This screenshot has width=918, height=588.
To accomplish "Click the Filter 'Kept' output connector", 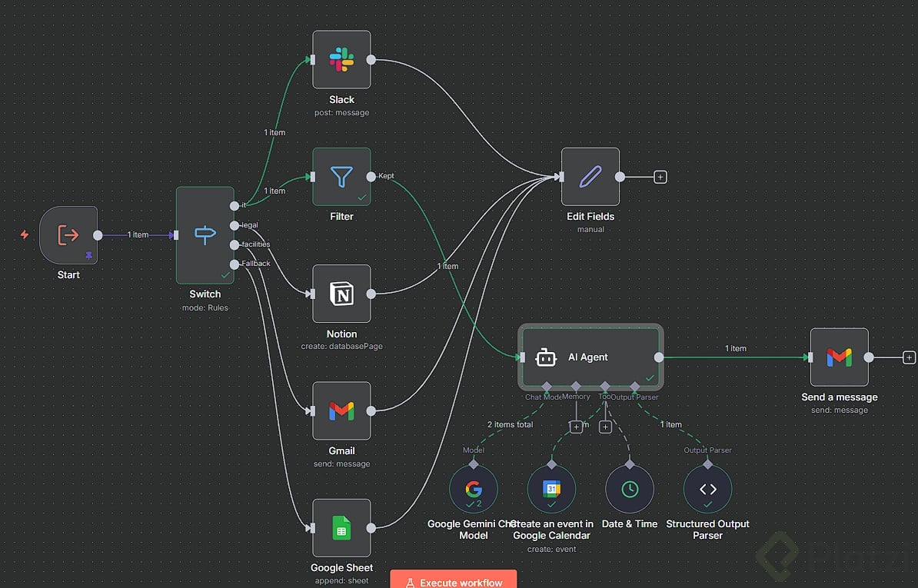I will (x=371, y=177).
